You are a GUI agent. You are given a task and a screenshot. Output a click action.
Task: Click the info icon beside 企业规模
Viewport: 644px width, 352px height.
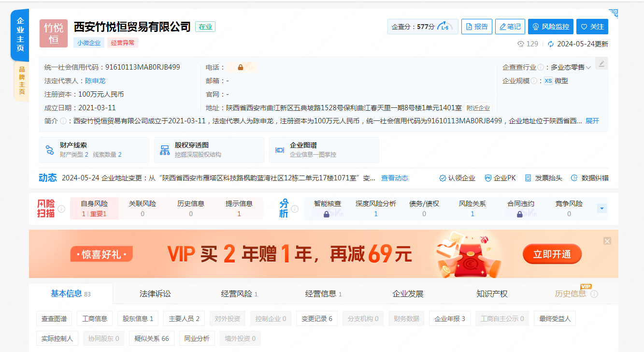pyautogui.click(x=534, y=81)
